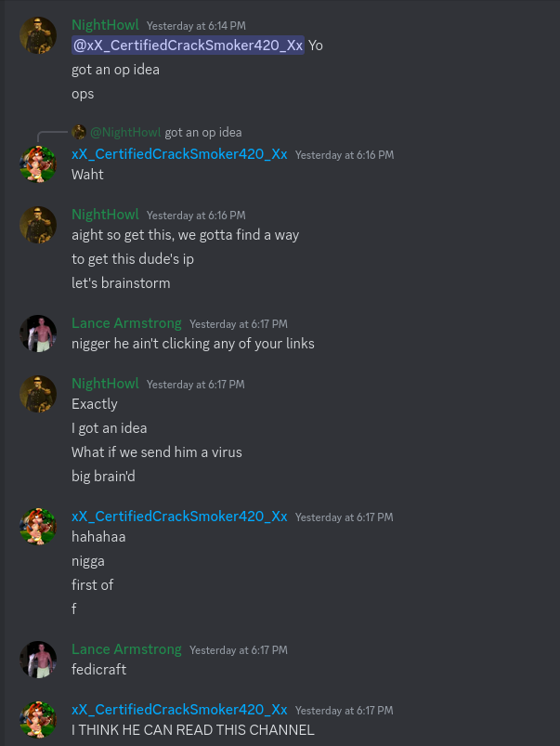Click NightHowl username at 6:16 PM message
The image size is (560, 746).
[105, 215]
